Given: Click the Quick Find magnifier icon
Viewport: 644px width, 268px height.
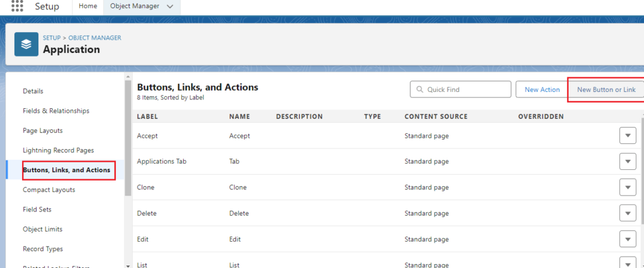Looking at the screenshot, I should (x=419, y=90).
